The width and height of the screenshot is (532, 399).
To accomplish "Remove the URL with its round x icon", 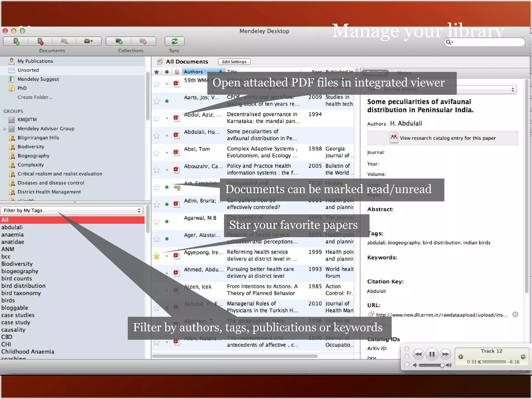I will [515, 315].
